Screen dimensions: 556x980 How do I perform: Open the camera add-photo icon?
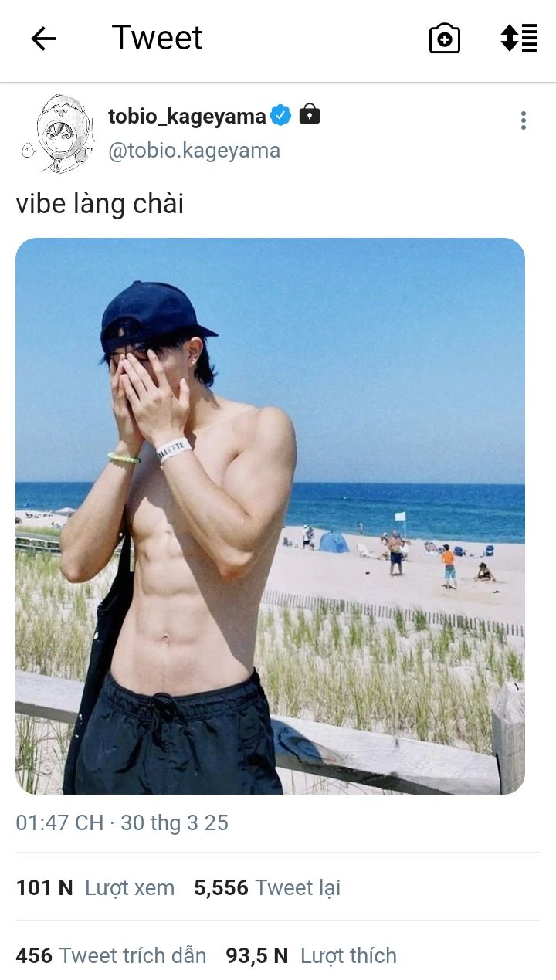[445, 39]
